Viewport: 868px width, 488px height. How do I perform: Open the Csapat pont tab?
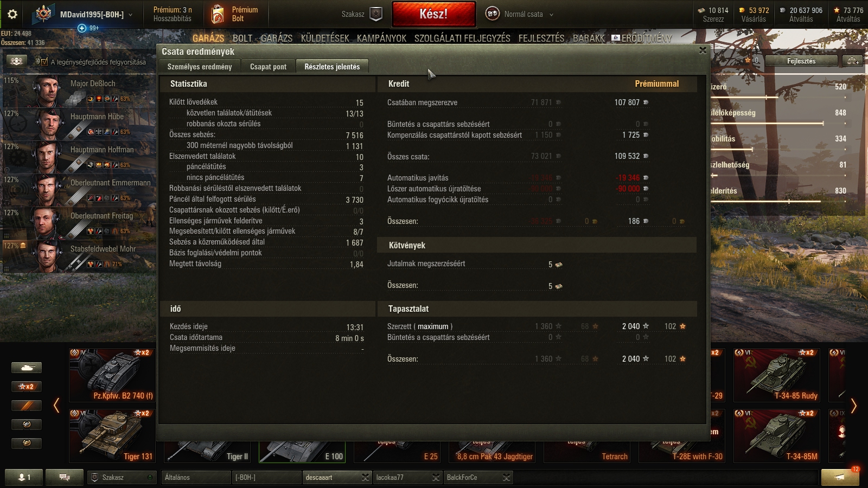268,67
